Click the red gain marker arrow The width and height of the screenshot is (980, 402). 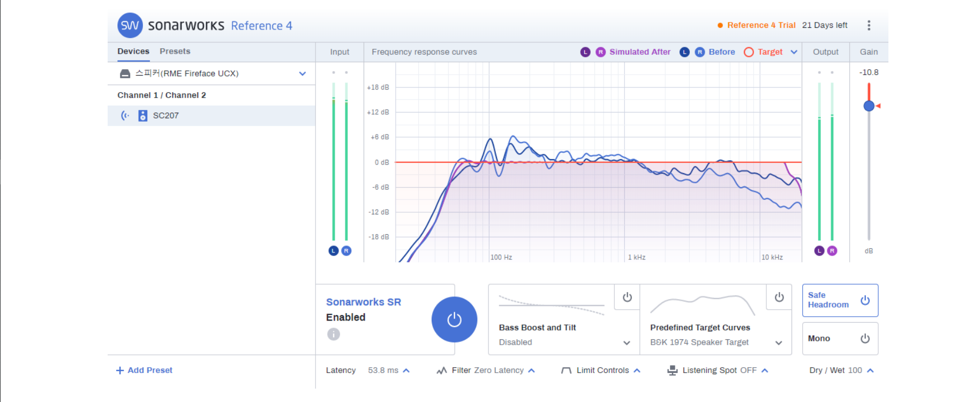[x=878, y=106]
